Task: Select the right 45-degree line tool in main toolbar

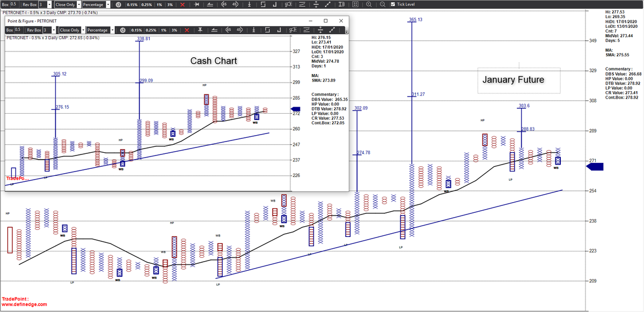Action: pos(235,4)
